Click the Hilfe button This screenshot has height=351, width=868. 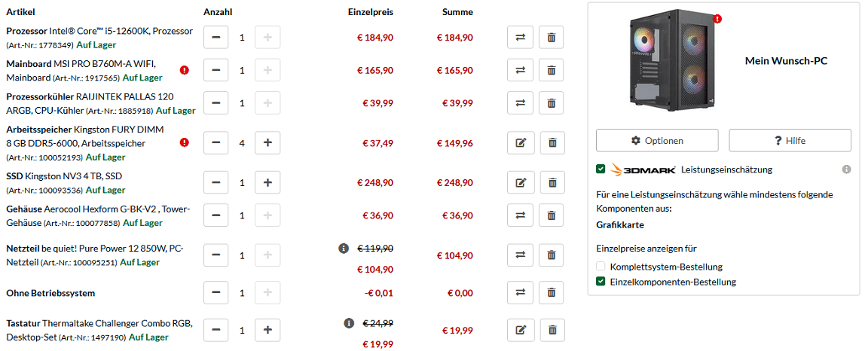click(790, 141)
